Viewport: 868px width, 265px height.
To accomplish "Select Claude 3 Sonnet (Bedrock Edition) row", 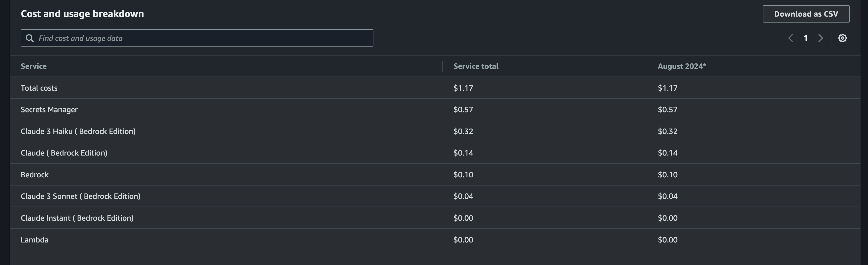I will pyautogui.click(x=435, y=196).
